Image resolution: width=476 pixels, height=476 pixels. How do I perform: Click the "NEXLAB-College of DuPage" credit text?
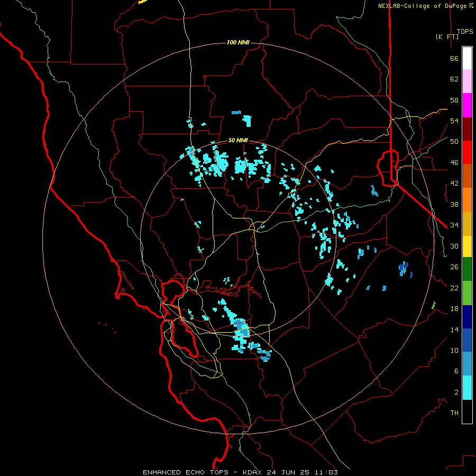point(423,6)
